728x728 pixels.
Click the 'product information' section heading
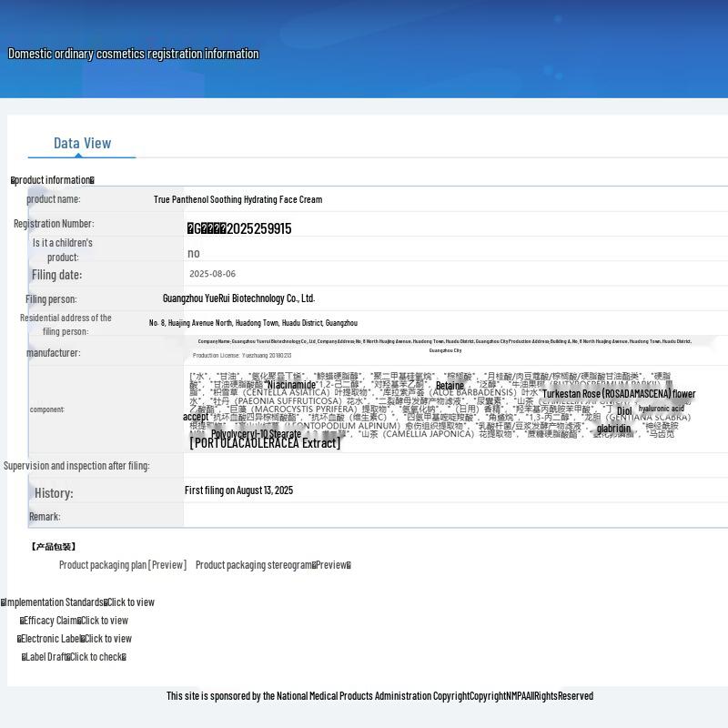pos(53,180)
